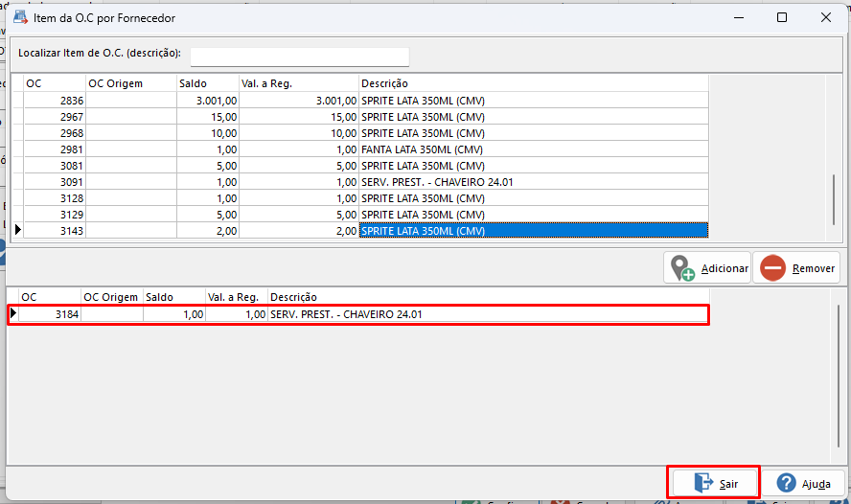Image resolution: width=851 pixels, height=504 pixels.
Task: Click the application icon in title bar
Action: click(21, 17)
